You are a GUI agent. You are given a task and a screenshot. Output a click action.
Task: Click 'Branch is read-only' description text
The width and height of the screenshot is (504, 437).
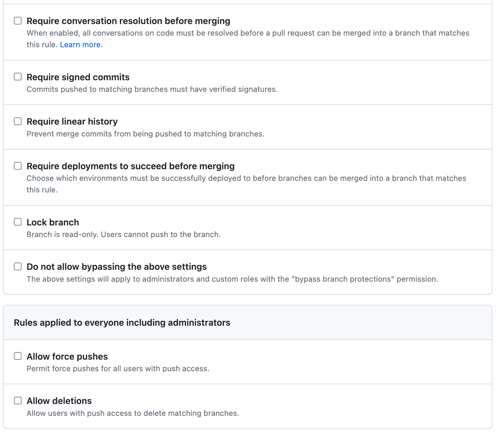click(124, 234)
